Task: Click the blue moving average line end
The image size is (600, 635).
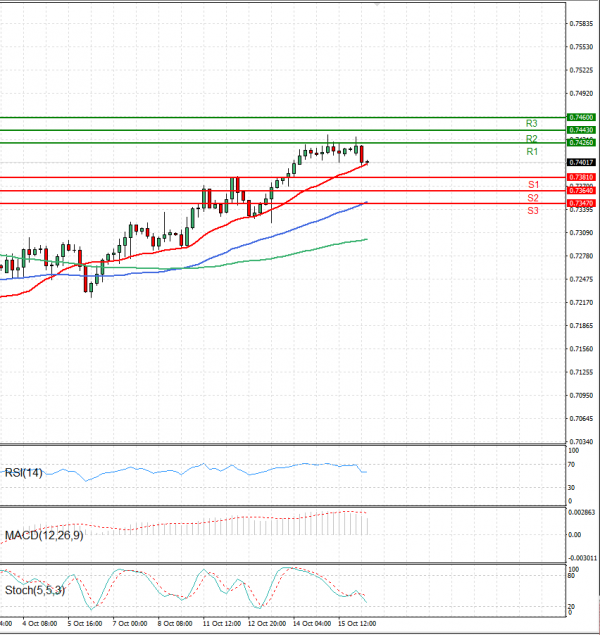Action: [x=366, y=202]
